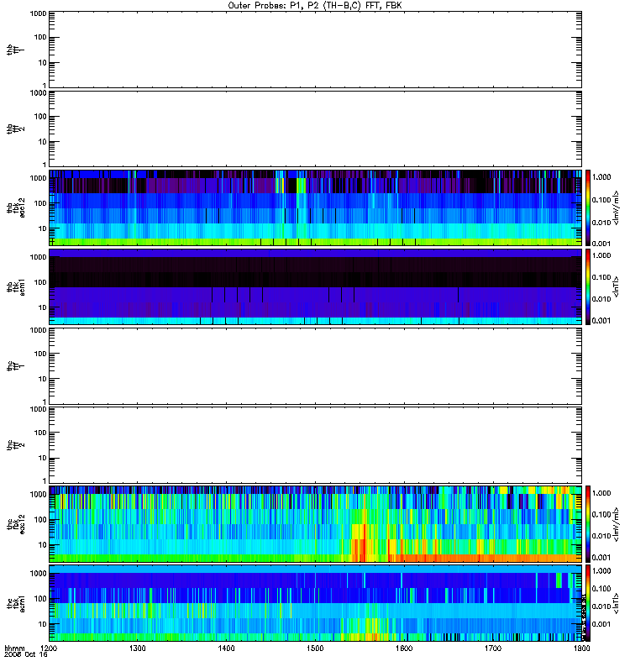630x672 pixels.
Task: Click the 'hhmm' axis unit label
Action: coord(14,648)
